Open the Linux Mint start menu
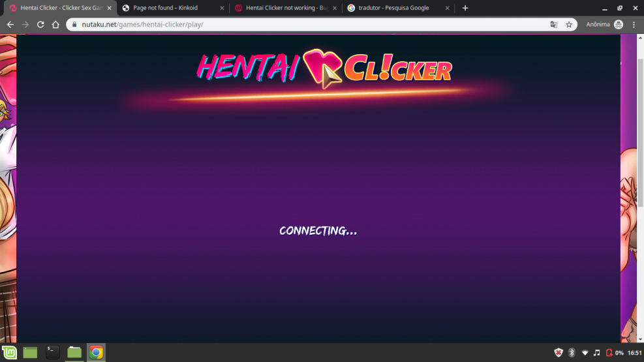Image resolution: width=644 pixels, height=362 pixels. 10,353
